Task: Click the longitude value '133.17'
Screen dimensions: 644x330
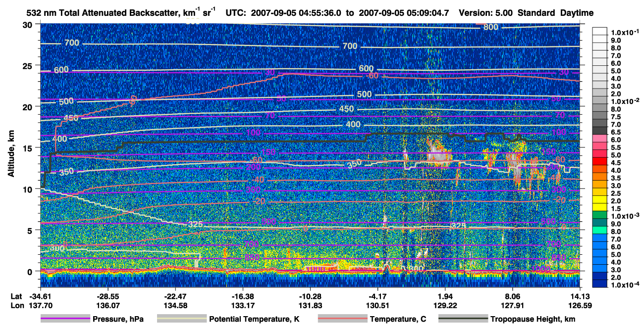Action: pyautogui.click(x=243, y=305)
